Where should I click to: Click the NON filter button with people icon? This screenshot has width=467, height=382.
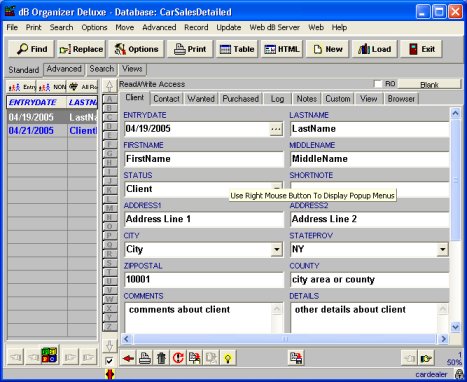point(52,87)
